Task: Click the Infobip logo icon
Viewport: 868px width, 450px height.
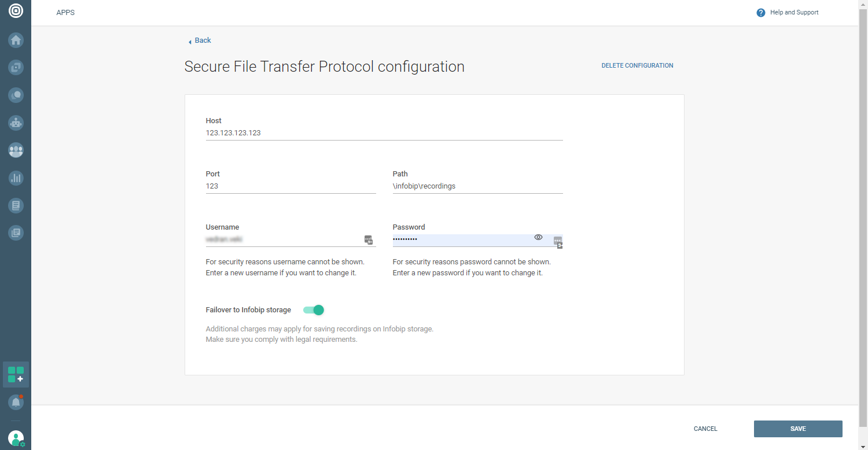Action: click(16, 11)
